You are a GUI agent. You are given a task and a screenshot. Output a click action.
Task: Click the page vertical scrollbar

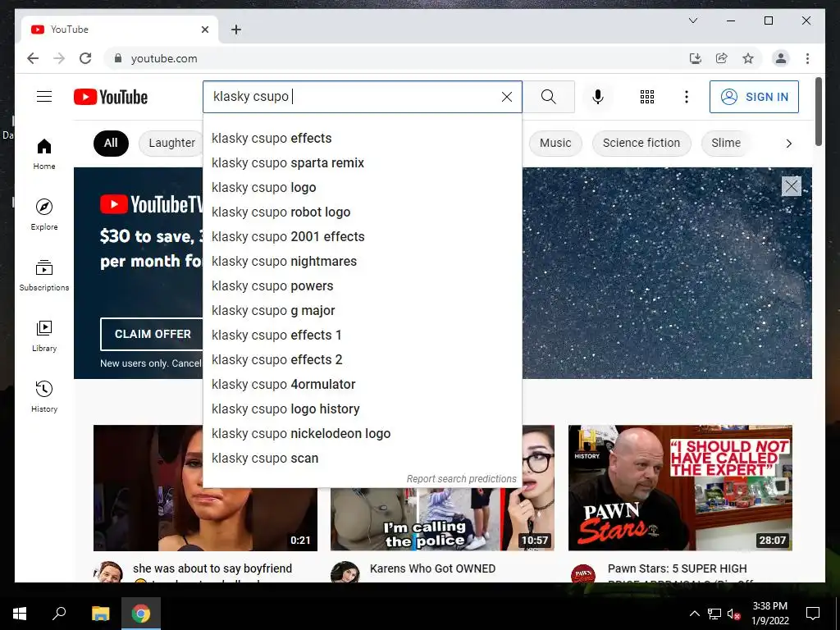click(818, 112)
